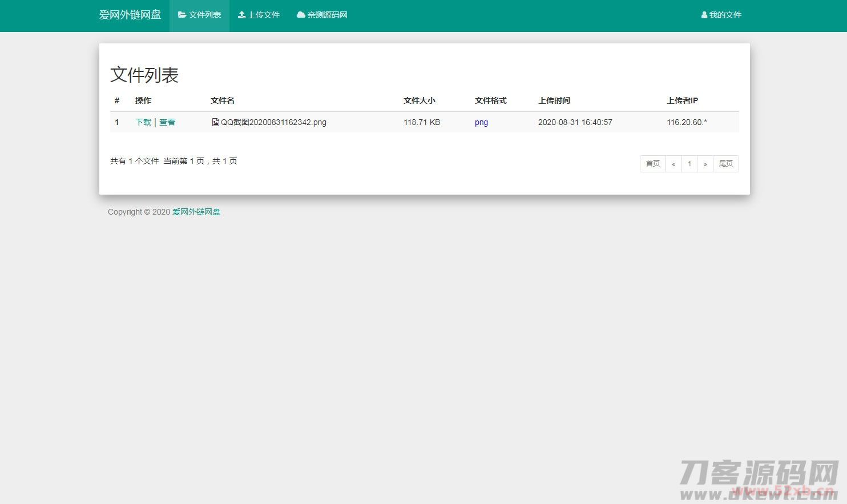
Task: Click the upload icon next to 上传文件
Action: 240,15
